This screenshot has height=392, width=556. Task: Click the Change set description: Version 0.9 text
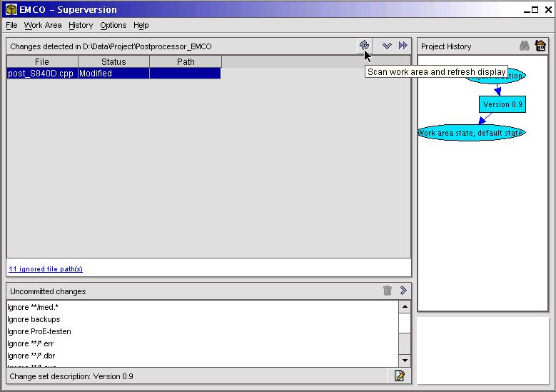(71, 376)
